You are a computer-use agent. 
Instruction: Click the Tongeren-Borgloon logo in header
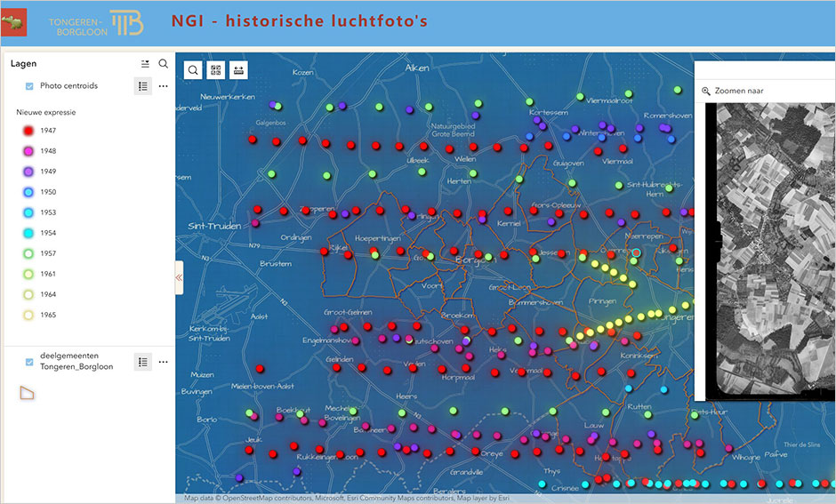click(96, 23)
